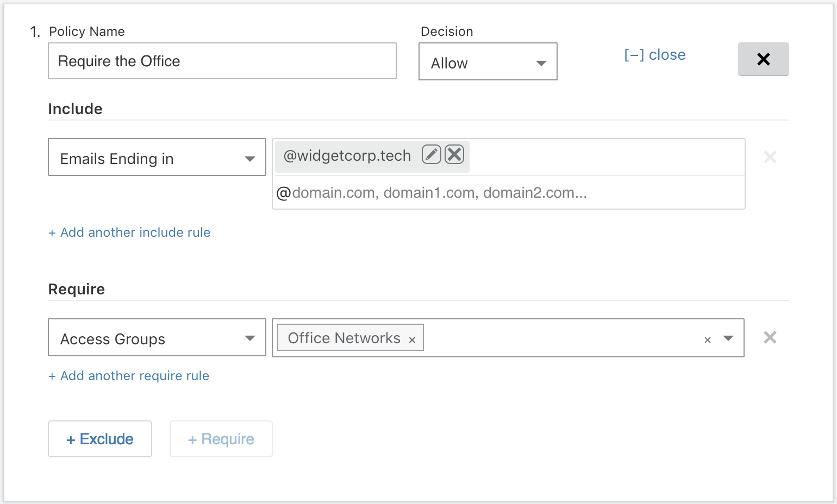Add another include rule
Screen dimensions: 837x504
pos(129,232)
